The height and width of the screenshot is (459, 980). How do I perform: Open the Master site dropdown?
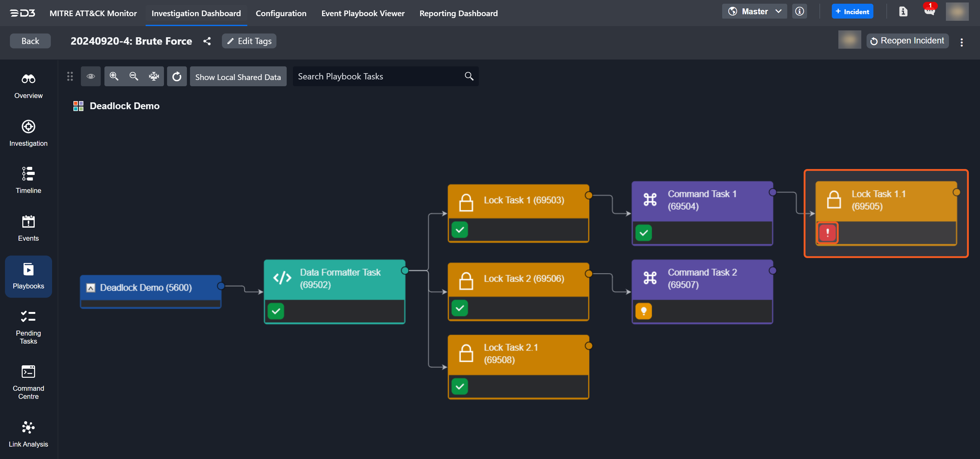click(754, 11)
